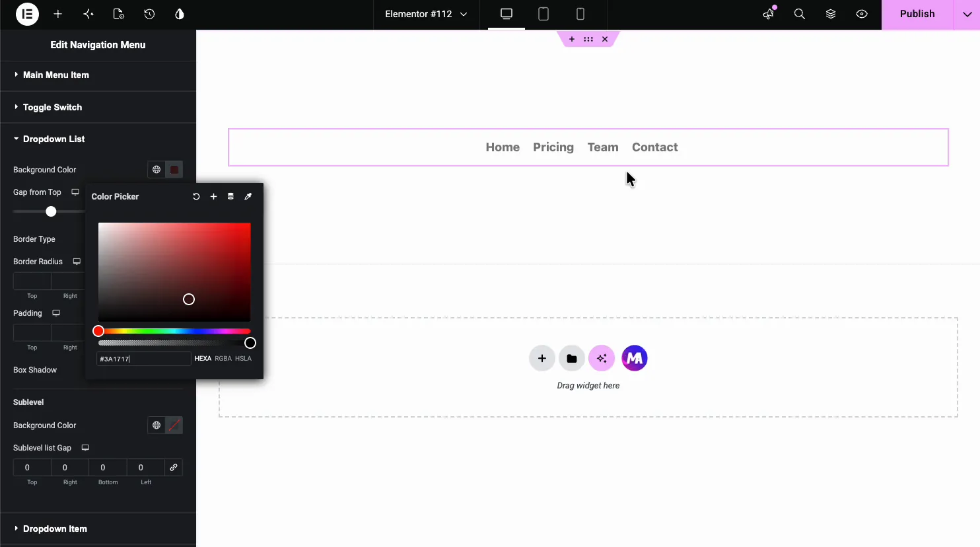Click the Border Radius responsive device icon

pos(77,262)
